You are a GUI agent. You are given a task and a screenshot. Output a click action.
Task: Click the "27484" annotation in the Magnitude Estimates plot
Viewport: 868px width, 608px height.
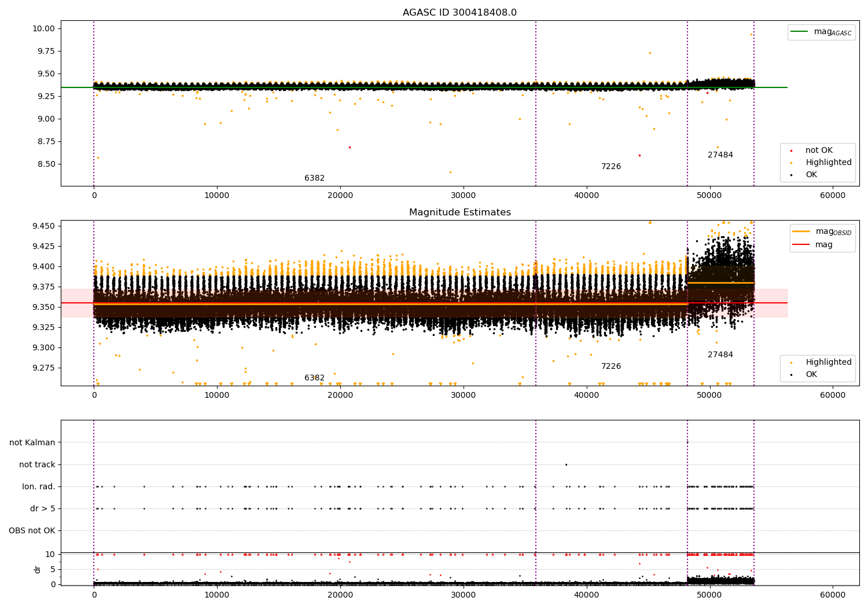coord(720,355)
